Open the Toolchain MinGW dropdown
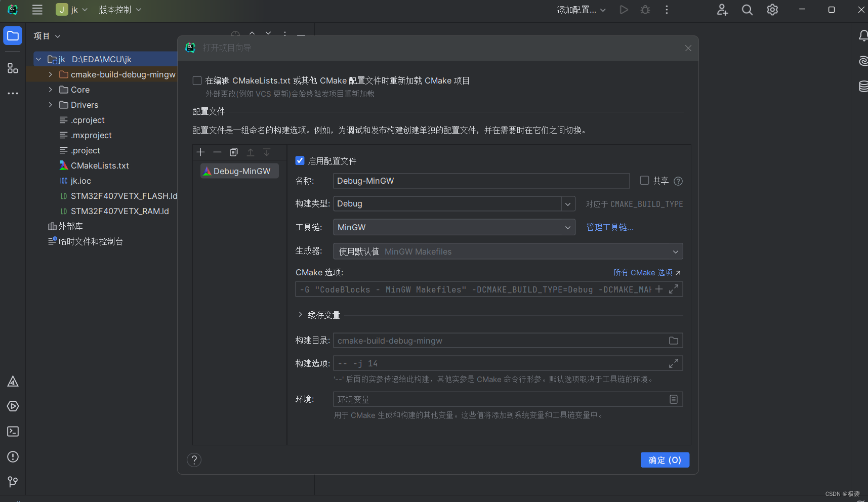 [x=454, y=227]
